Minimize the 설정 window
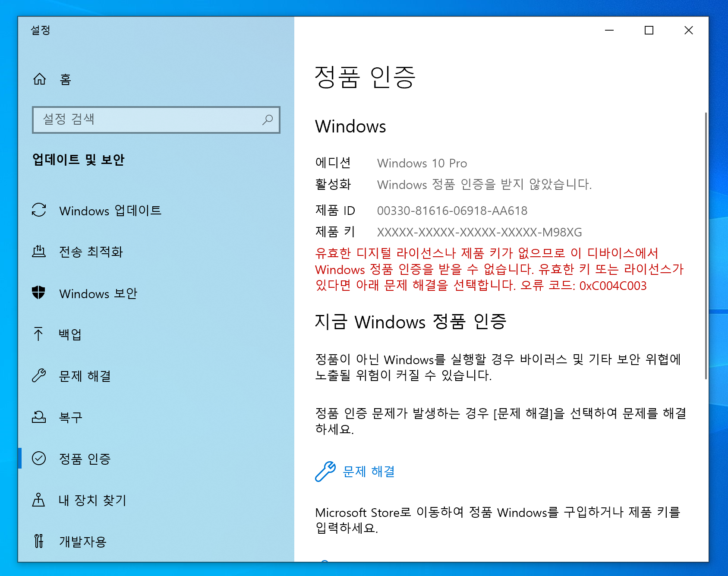 (x=609, y=30)
